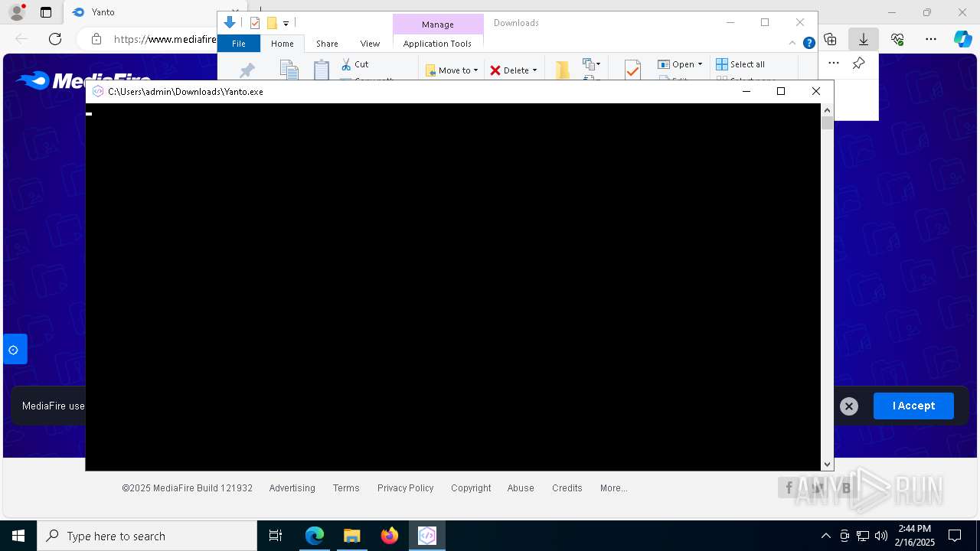Open the Copyright footer link
This screenshot has width=980, height=551.
(x=471, y=488)
